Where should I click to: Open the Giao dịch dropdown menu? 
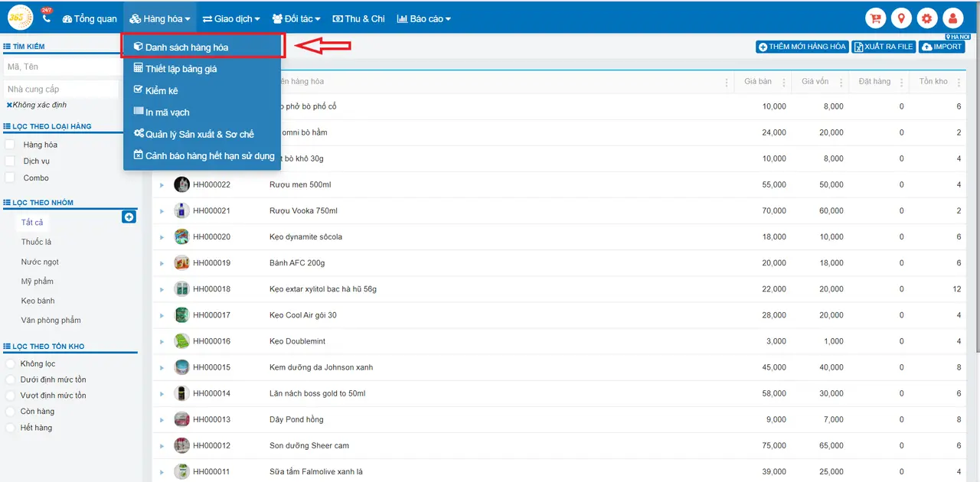point(231,18)
